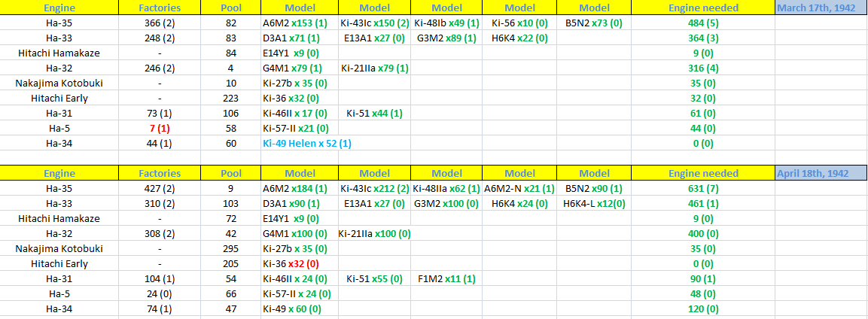Click the factories value '366 (2)'
This screenshot has width=868, height=319.
point(160,23)
